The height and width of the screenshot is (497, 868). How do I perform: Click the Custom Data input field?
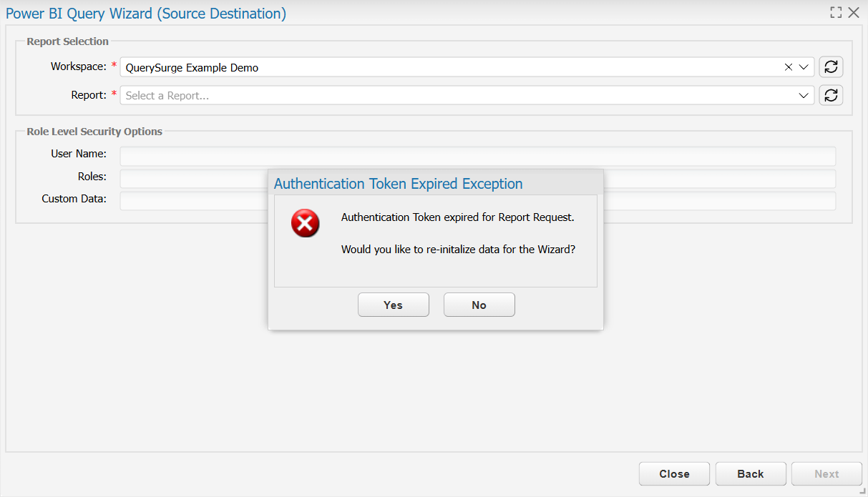click(478, 201)
